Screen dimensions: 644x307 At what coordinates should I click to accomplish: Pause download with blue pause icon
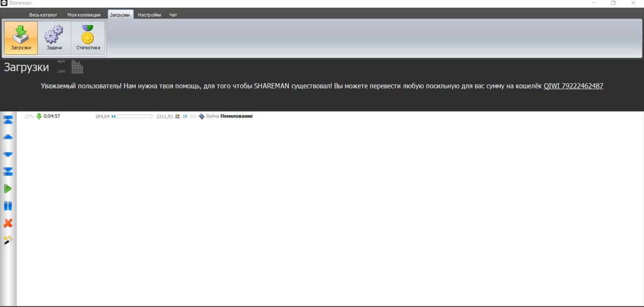pos(8,206)
